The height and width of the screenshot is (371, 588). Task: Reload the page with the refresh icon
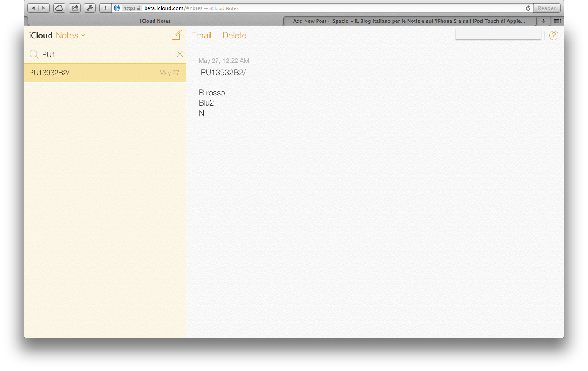pyautogui.click(x=528, y=8)
